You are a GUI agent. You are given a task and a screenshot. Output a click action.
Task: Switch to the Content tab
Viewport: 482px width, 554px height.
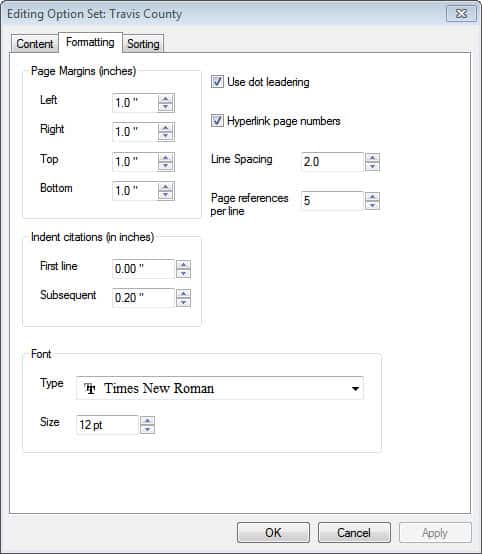coord(35,44)
